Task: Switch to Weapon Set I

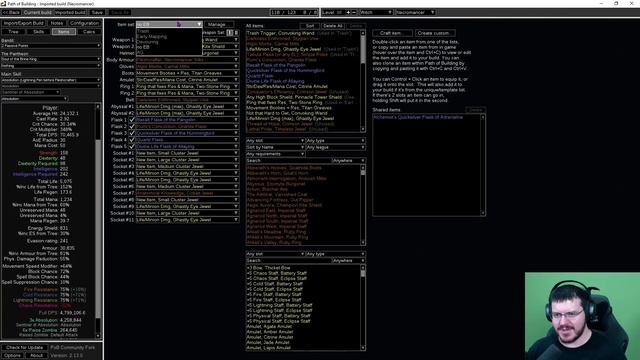Action: click(x=230, y=32)
